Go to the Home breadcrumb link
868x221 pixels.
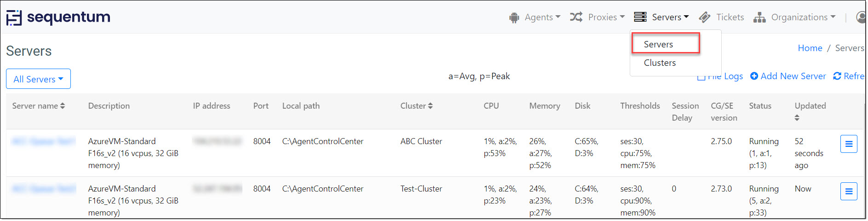pos(810,48)
